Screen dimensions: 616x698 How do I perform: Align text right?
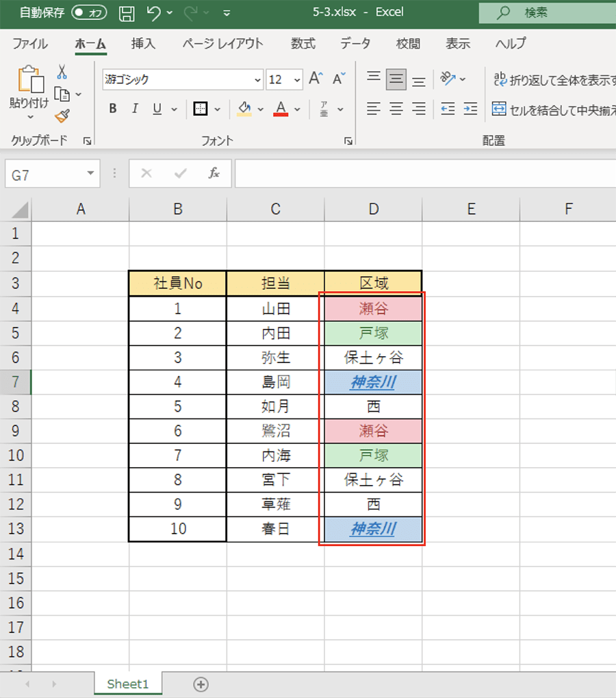pyautogui.click(x=418, y=109)
